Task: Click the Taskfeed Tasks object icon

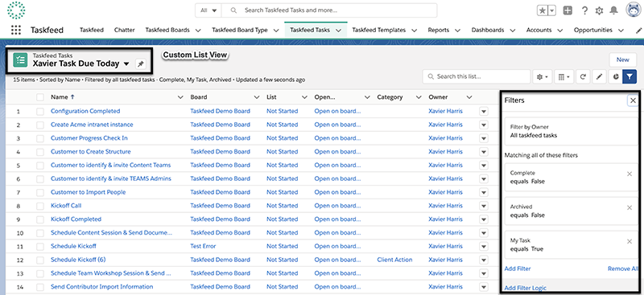Action: click(20, 60)
